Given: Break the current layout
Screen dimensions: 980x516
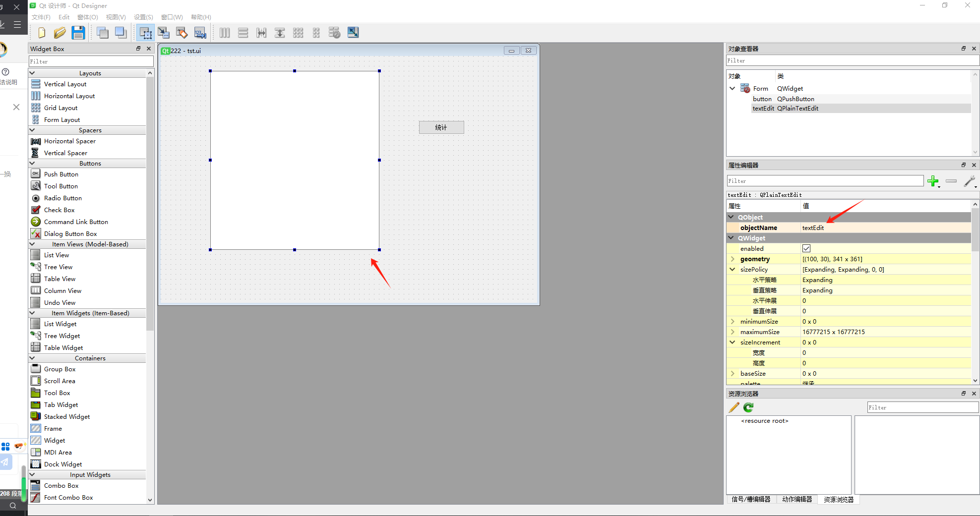Looking at the screenshot, I should (335, 33).
